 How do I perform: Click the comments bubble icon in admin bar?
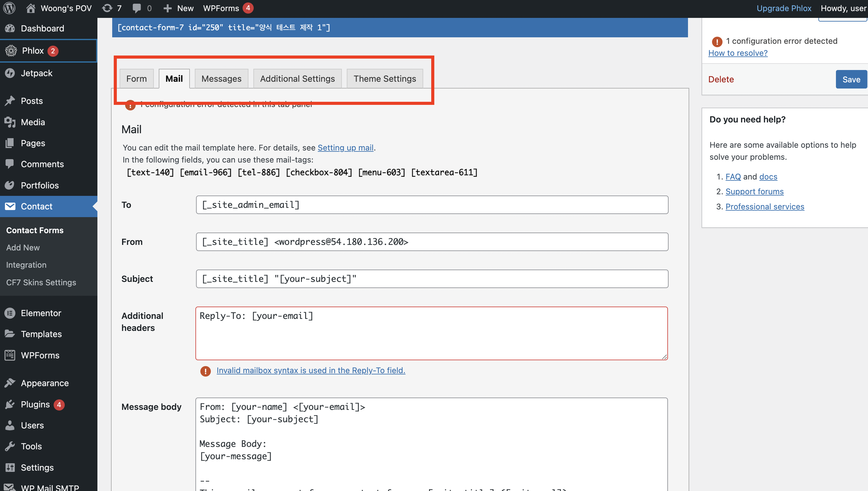click(137, 8)
